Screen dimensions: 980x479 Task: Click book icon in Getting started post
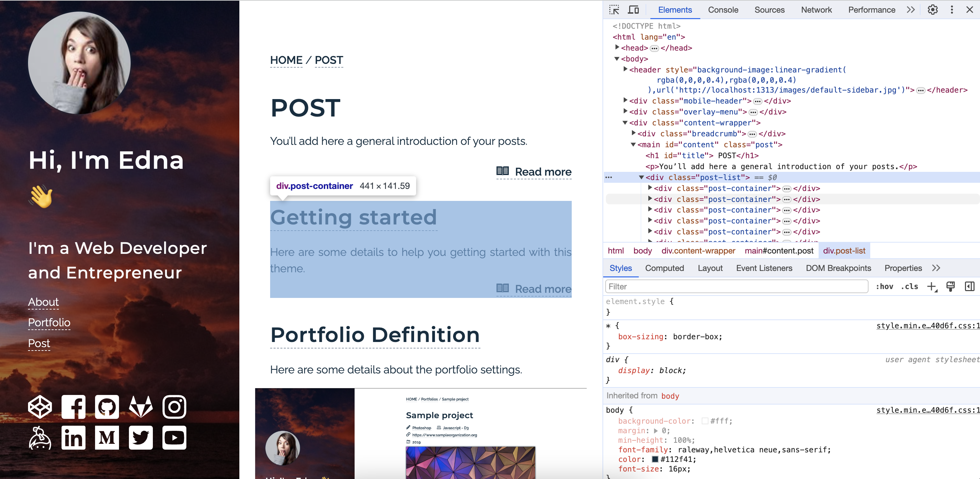pos(503,288)
